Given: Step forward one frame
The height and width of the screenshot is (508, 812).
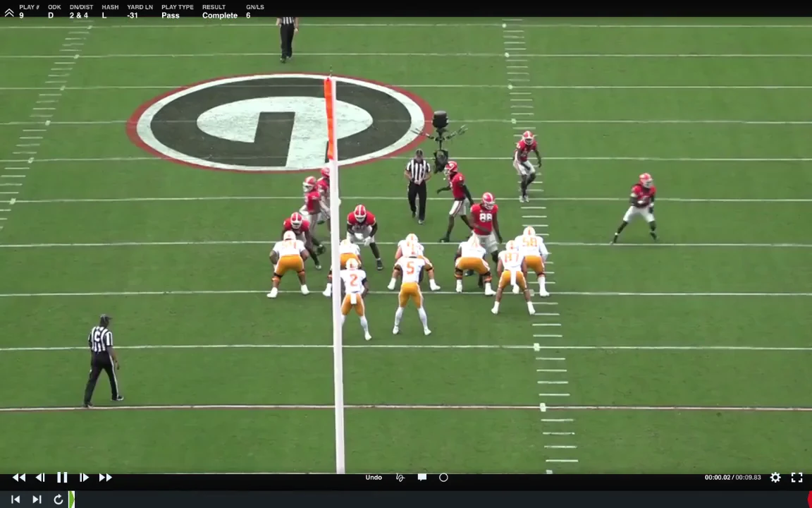Looking at the screenshot, I should [84, 478].
